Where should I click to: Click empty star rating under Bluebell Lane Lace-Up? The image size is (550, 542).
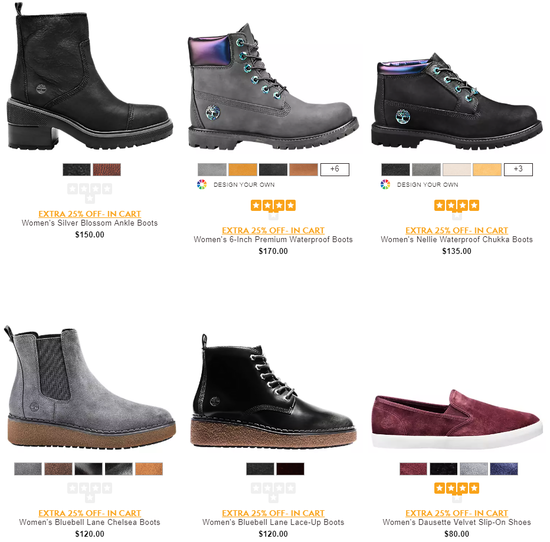point(273,492)
